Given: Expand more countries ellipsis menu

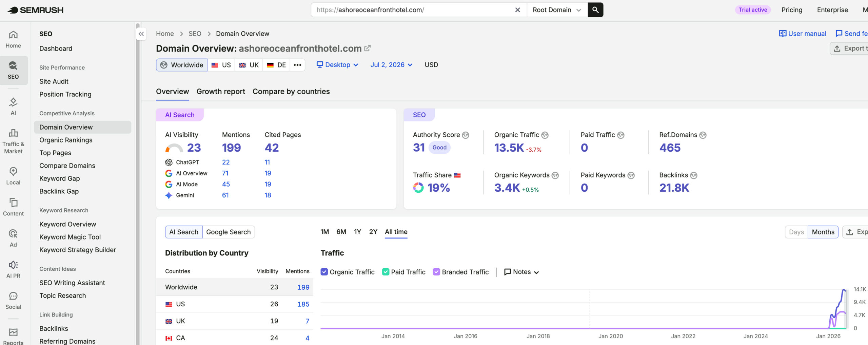Looking at the screenshot, I should (297, 65).
